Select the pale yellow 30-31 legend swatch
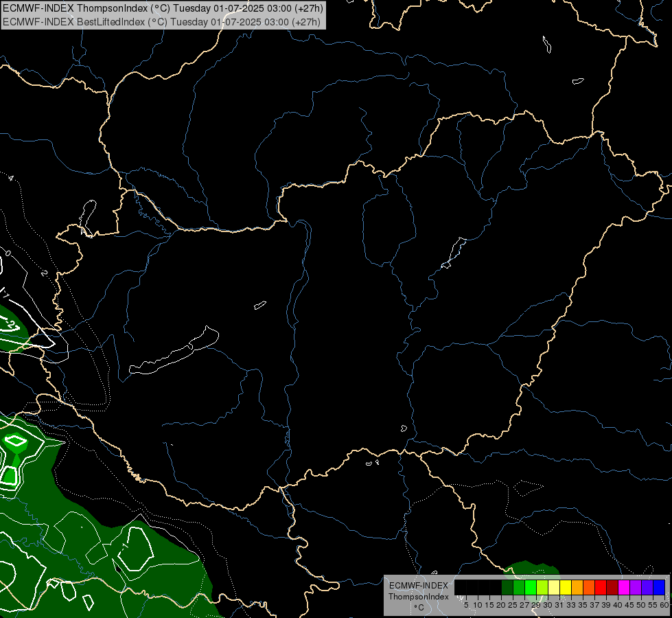 554,587
